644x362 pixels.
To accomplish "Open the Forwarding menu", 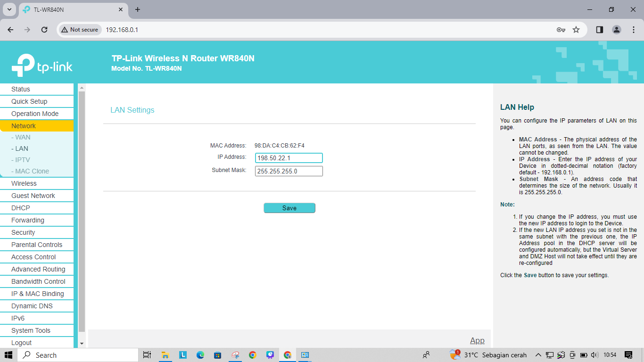I will click(x=37, y=220).
